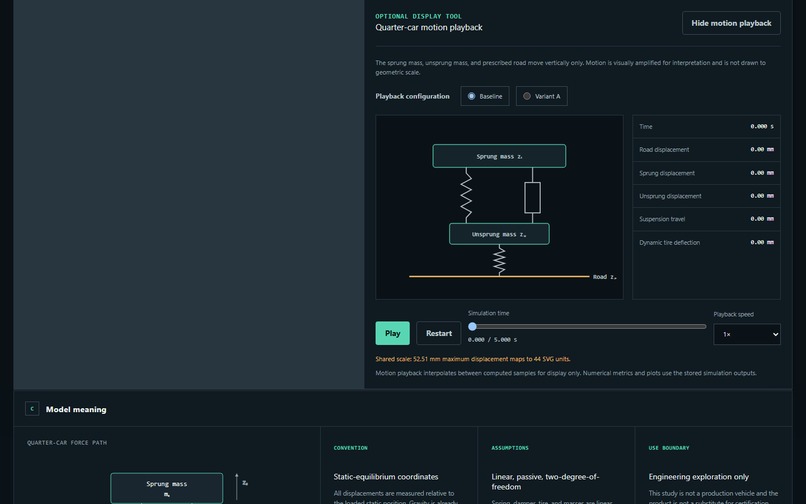Click the Sprung mass box in force path
806x504 pixels.
(167, 488)
